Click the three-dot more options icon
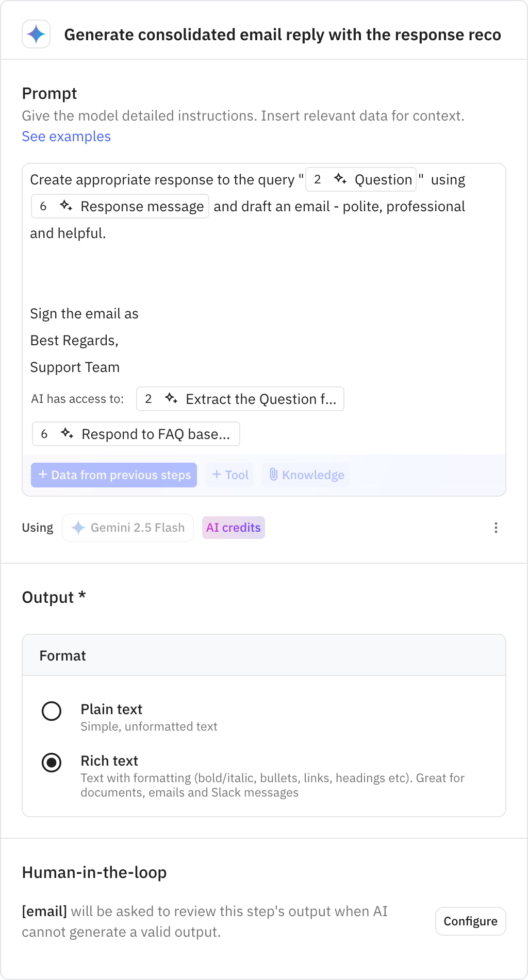 tap(496, 528)
